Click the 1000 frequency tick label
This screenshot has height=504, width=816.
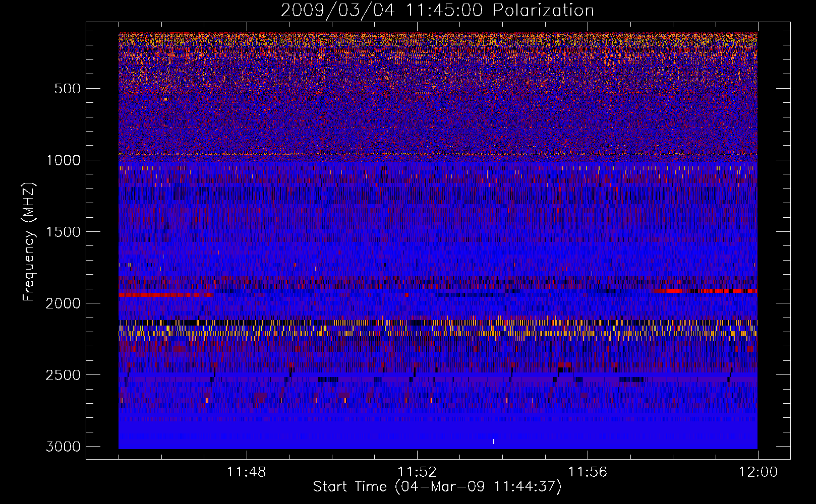pyautogui.click(x=64, y=160)
